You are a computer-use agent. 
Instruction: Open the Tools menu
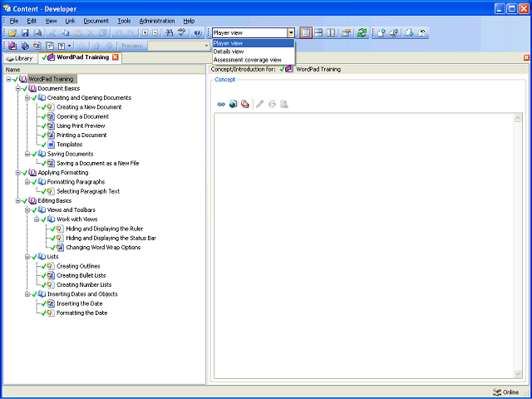coord(124,21)
